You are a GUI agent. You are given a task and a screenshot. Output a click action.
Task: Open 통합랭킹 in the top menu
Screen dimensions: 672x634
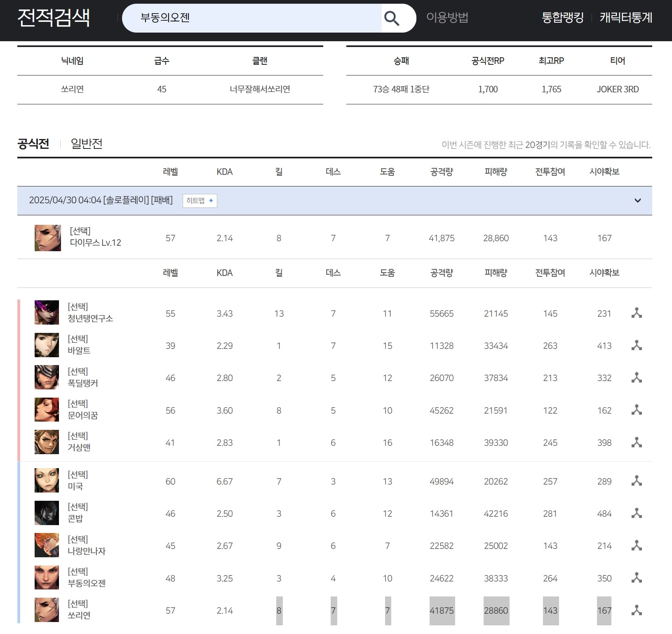(x=562, y=18)
